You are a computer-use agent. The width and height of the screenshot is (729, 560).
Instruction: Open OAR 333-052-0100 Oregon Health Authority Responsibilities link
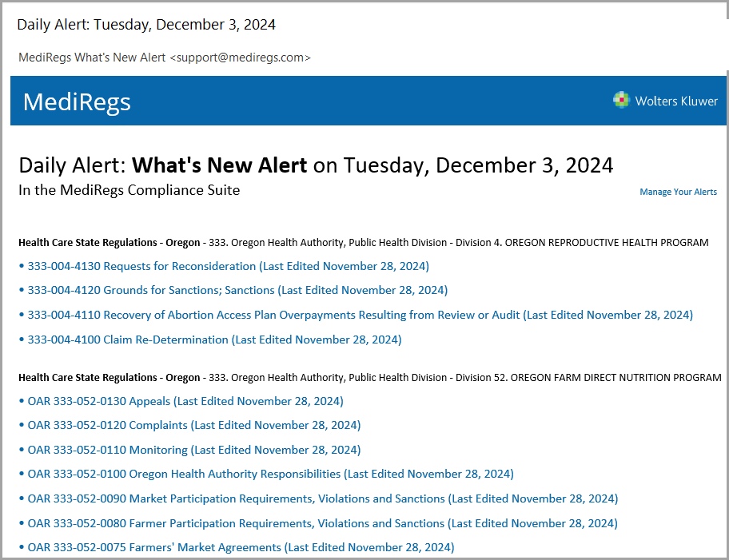pos(270,474)
